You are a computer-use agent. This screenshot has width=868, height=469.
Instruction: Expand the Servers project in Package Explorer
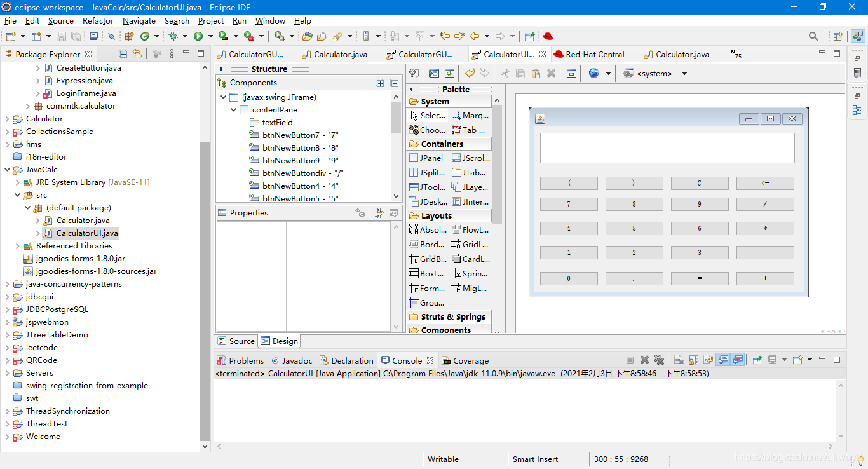[x=8, y=373]
